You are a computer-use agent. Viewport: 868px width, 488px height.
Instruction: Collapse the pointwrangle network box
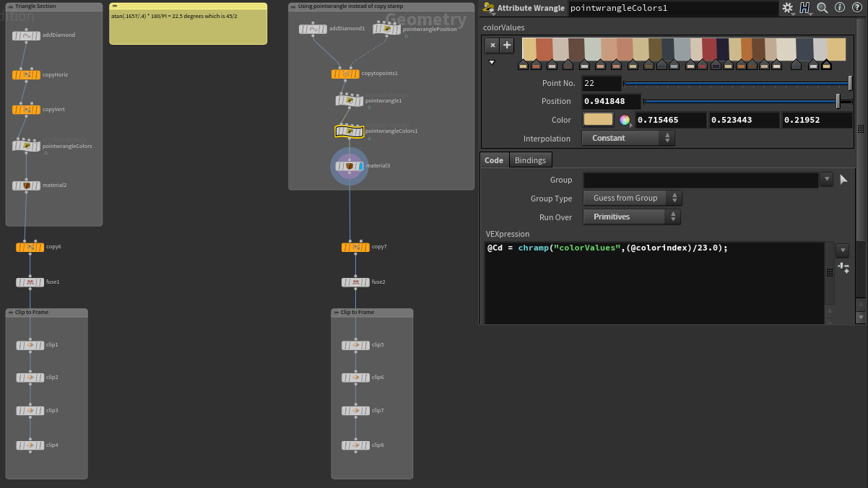coord(293,6)
